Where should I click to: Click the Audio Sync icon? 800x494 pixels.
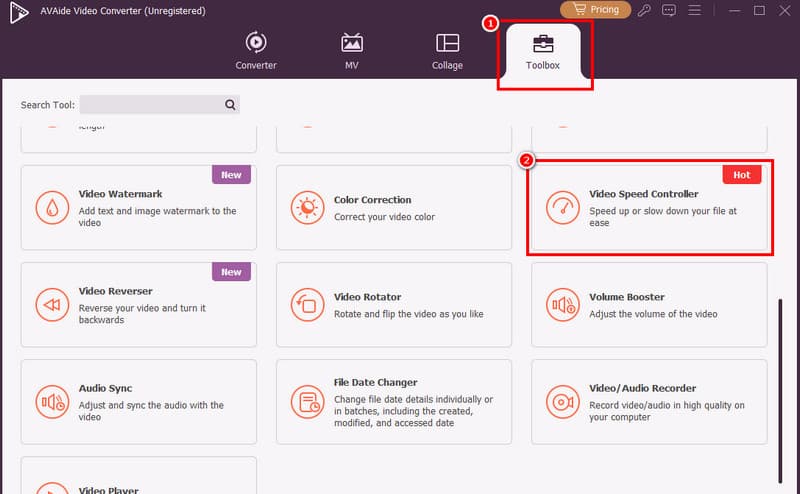click(50, 401)
